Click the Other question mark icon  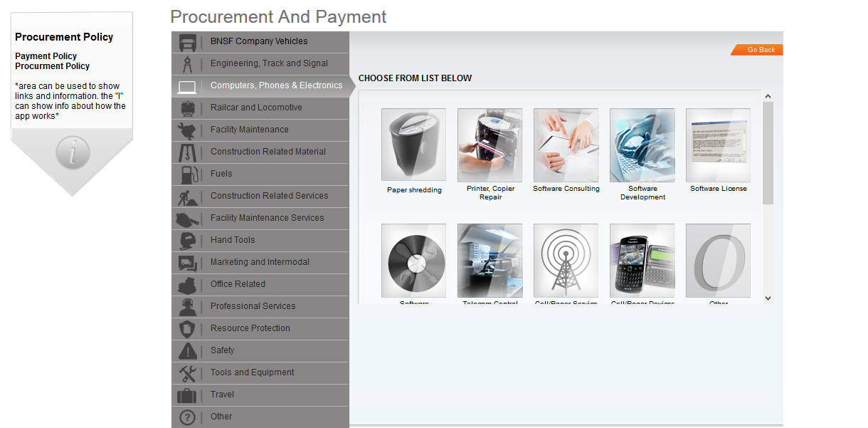(x=187, y=417)
